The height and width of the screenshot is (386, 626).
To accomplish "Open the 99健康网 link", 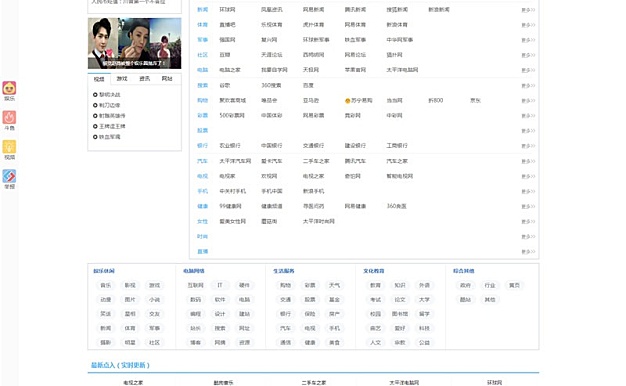I will pos(230,206).
